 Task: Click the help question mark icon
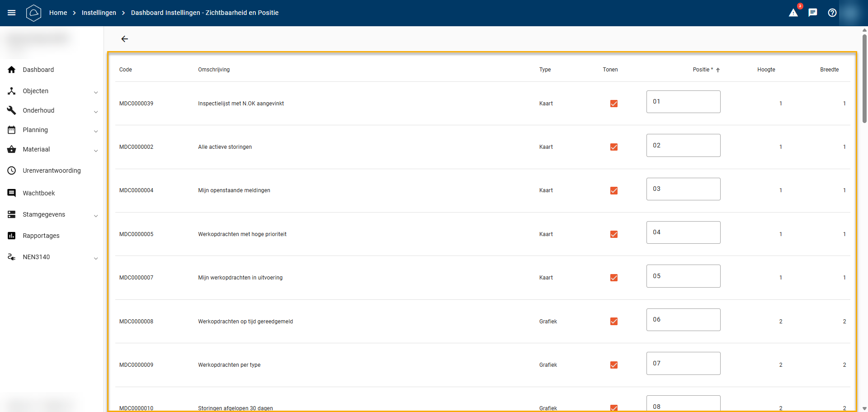click(x=832, y=13)
